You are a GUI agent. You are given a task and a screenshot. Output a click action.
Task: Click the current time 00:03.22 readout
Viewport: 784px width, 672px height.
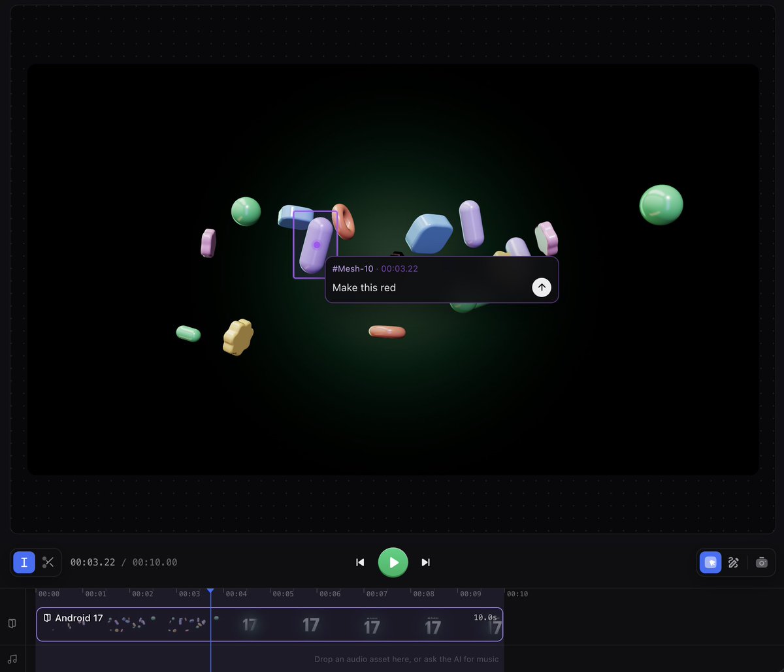point(93,562)
